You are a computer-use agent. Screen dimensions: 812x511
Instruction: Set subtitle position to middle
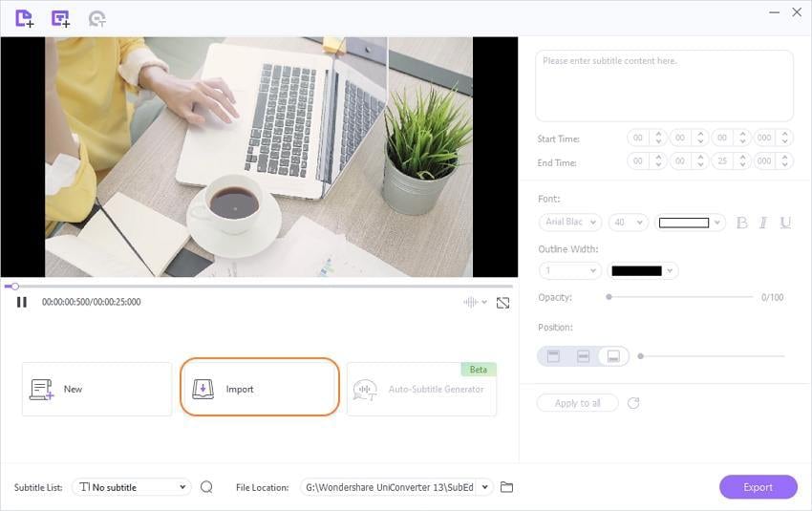click(583, 356)
